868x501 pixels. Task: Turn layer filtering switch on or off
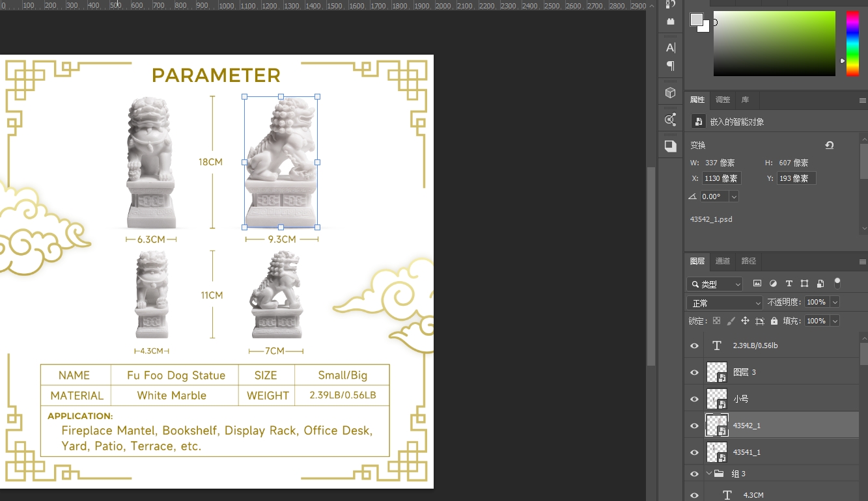[837, 283]
